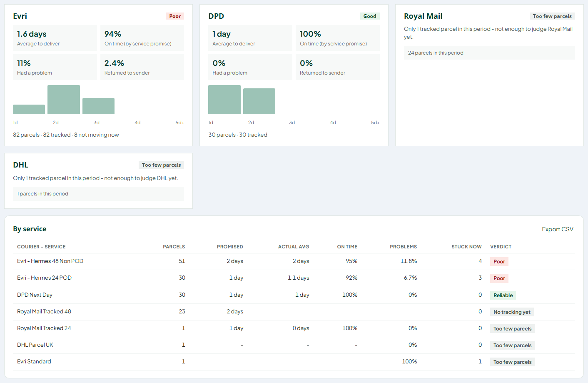Click the VERDICT column header
This screenshot has width=588, height=383.
point(501,247)
